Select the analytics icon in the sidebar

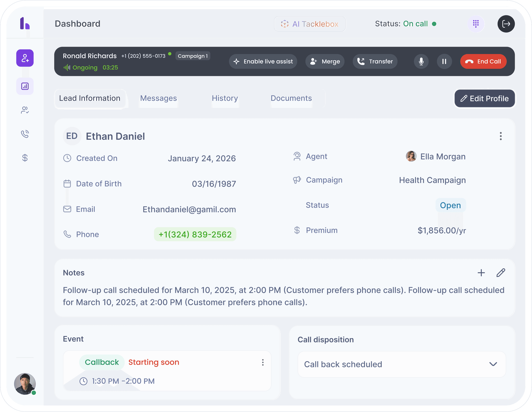coord(25,86)
